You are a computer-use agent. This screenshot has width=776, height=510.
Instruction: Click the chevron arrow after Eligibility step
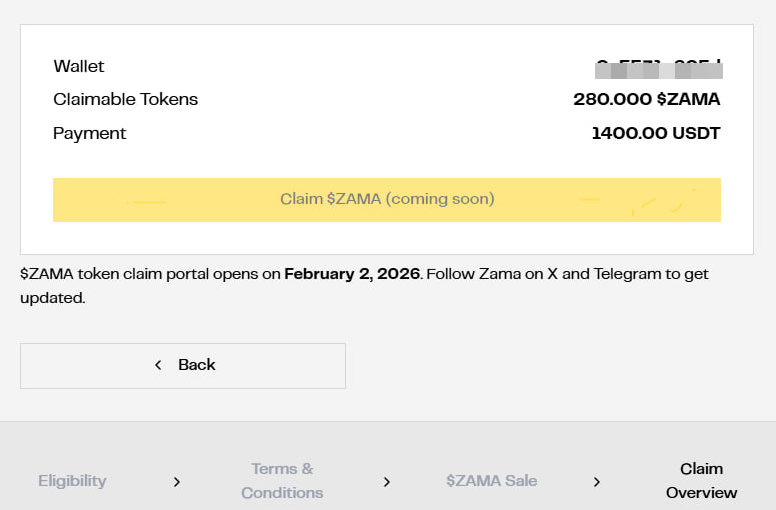click(x=177, y=481)
